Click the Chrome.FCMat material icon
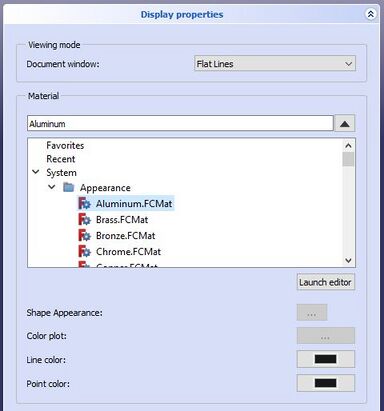 point(84,251)
